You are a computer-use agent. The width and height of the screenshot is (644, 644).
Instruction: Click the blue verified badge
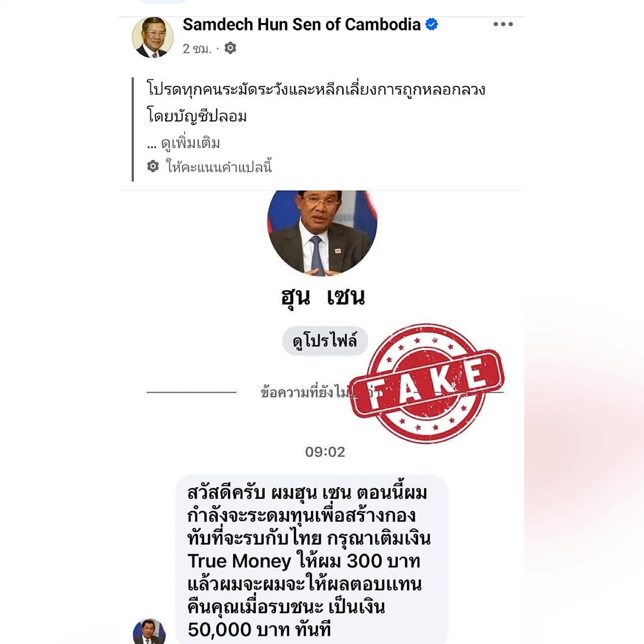[x=431, y=24]
